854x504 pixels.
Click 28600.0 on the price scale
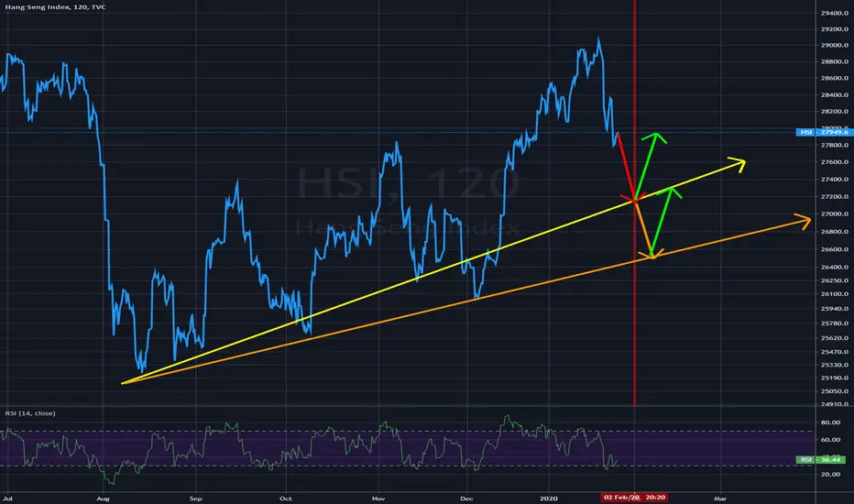[835, 79]
